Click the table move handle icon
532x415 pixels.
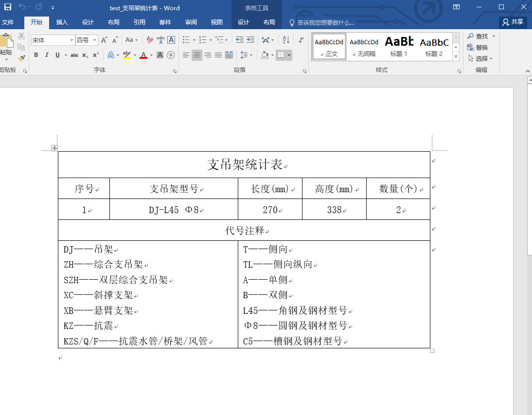54,148
